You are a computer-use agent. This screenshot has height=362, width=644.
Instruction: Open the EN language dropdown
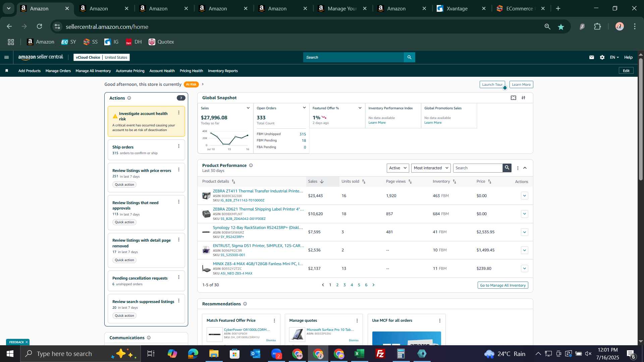pos(614,57)
